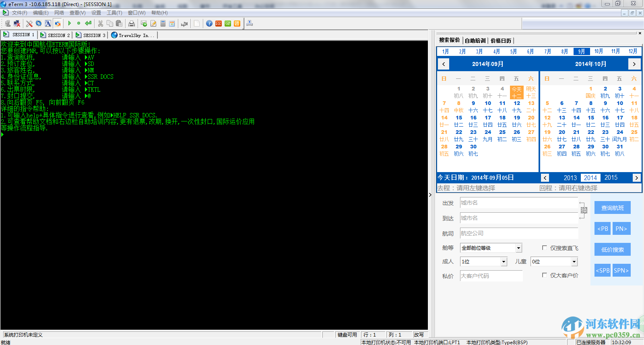This screenshot has height=345, width=644.
Task: Click the 查询航班 button
Action: (x=613, y=208)
